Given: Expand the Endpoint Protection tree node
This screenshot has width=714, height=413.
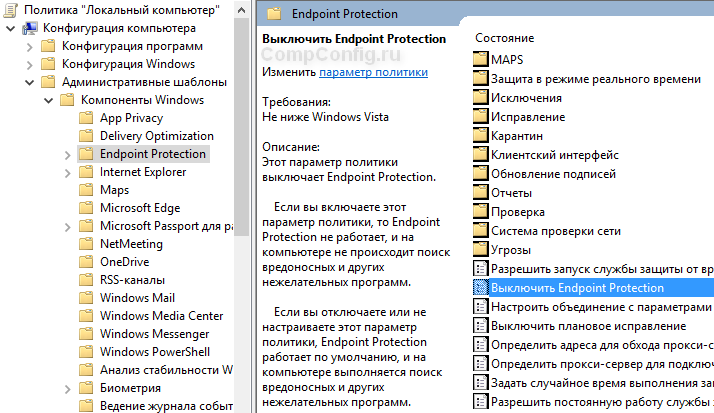Looking at the screenshot, I should 67,154.
